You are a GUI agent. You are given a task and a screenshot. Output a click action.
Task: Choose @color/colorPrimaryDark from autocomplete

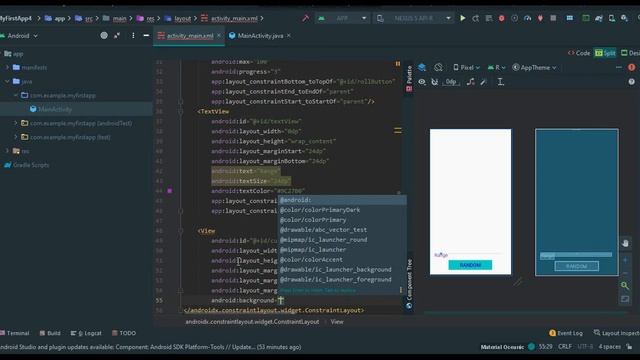point(342,210)
